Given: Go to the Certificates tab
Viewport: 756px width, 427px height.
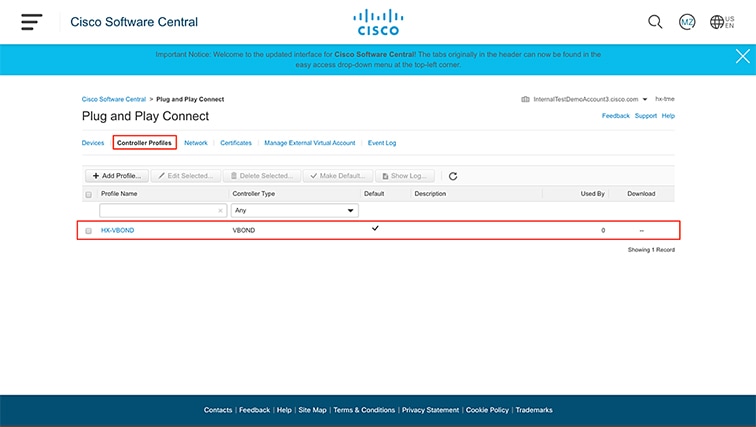Looking at the screenshot, I should tap(236, 143).
